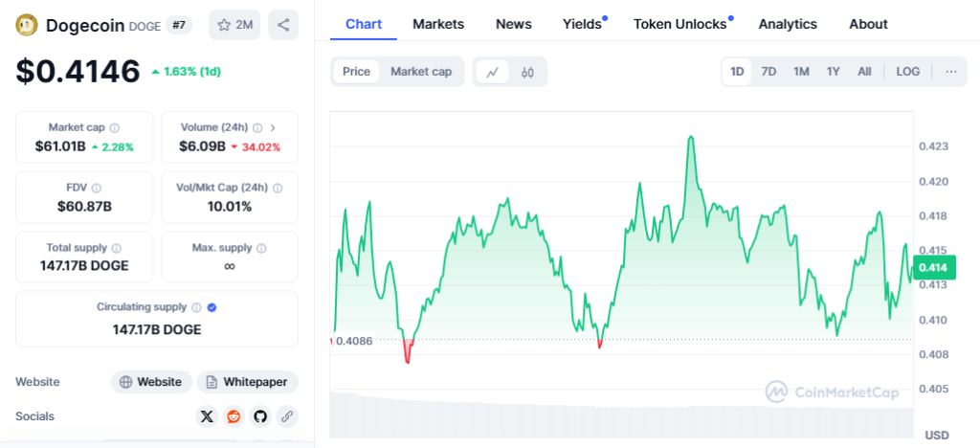Image resolution: width=980 pixels, height=448 pixels.
Task: Select Market cap chart mode
Action: click(x=421, y=72)
